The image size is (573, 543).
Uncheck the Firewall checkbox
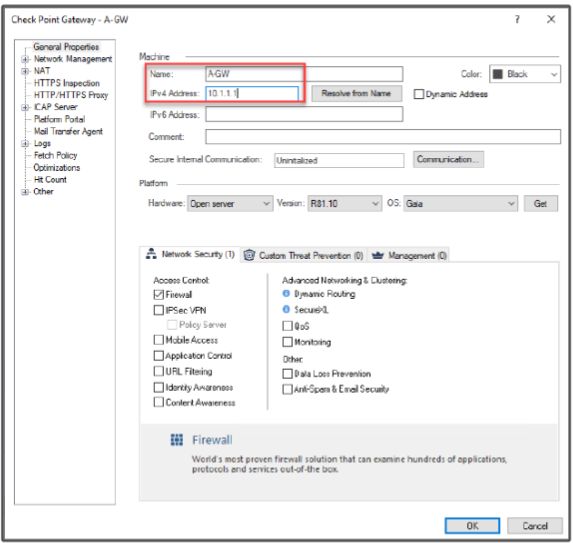point(159,294)
